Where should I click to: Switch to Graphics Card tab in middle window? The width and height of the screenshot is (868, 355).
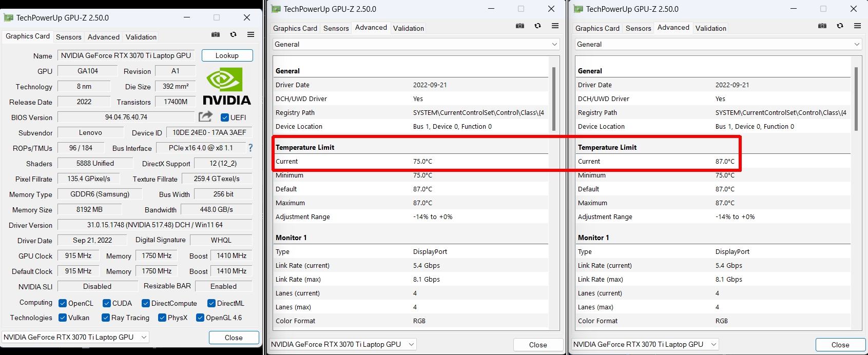point(295,28)
